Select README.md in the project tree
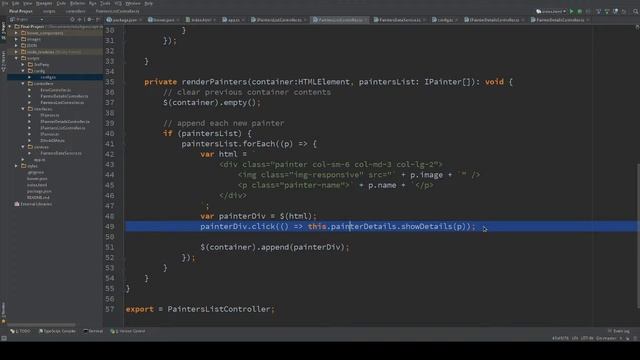640x360 pixels. pyautogui.click(x=38, y=198)
